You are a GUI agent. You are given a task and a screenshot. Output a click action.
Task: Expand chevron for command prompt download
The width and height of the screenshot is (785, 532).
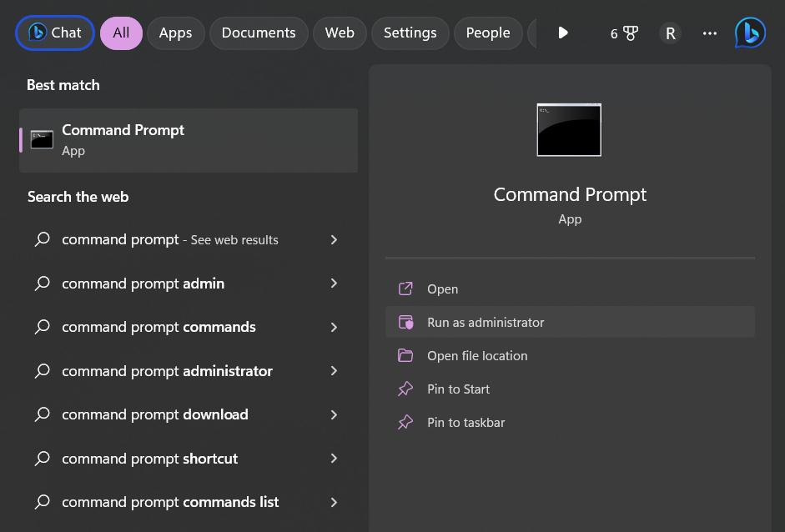[x=334, y=415]
